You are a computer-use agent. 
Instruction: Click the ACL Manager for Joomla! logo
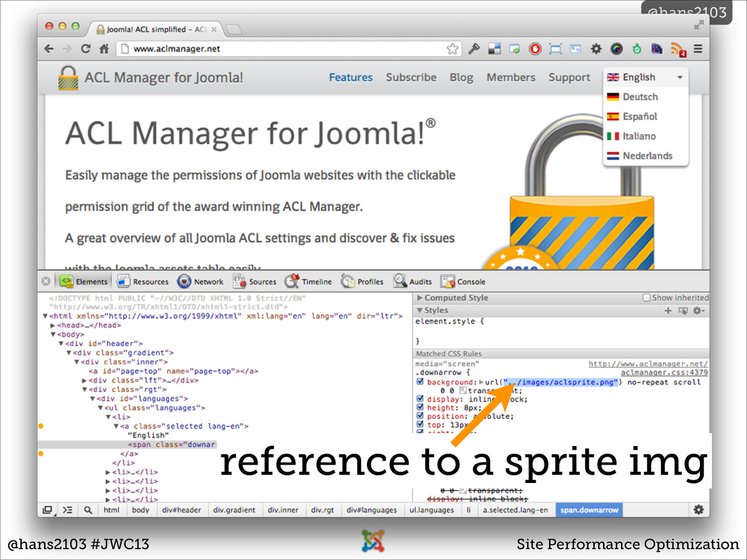(150, 77)
